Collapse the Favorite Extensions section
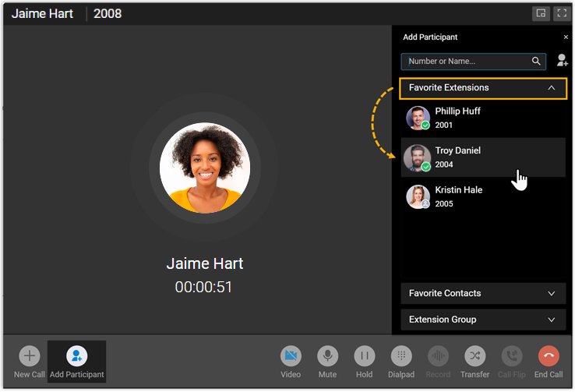575x392 pixels. [x=483, y=88]
